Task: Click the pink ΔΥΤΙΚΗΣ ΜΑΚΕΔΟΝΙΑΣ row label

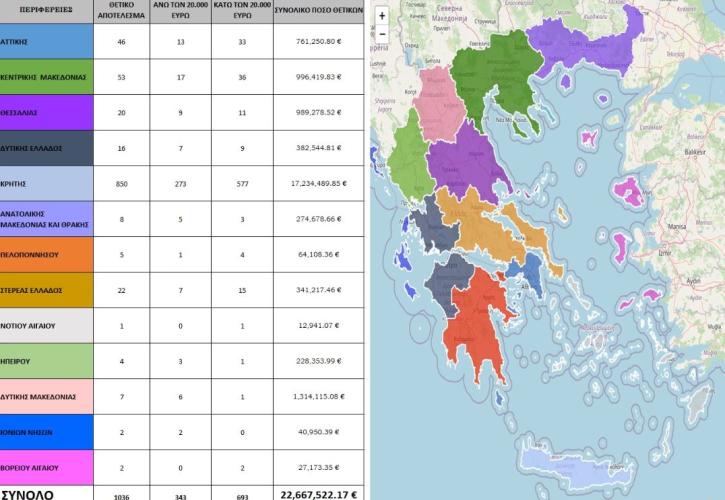Action: point(46,397)
